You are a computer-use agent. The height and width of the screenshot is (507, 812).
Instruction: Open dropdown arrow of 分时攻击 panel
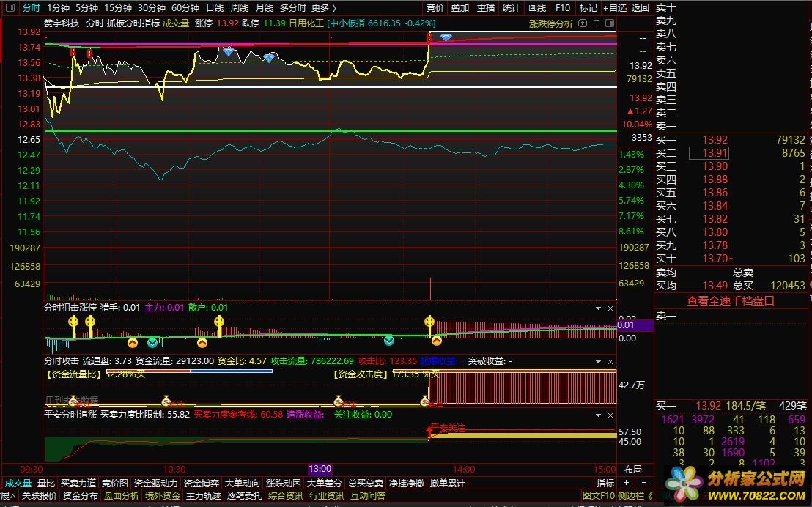click(599, 361)
